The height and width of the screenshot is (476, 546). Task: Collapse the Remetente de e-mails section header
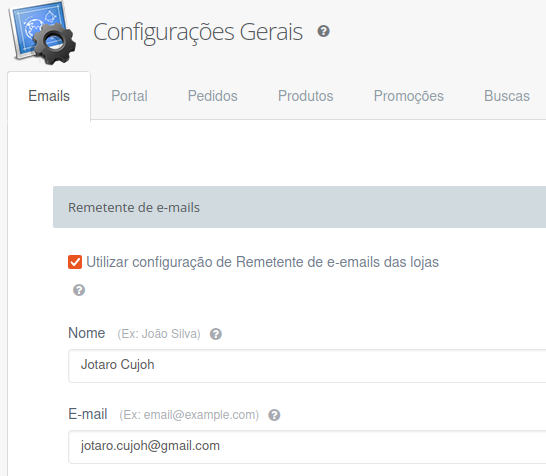tap(299, 207)
